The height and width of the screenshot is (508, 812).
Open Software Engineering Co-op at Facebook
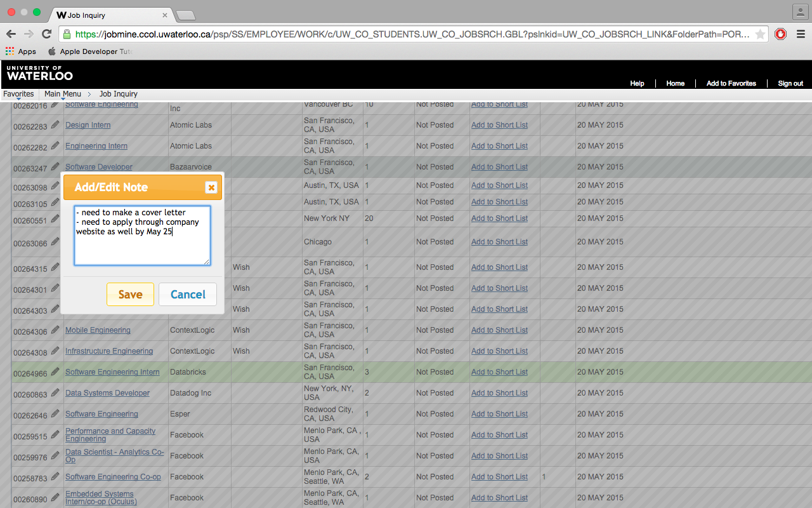tap(113, 477)
